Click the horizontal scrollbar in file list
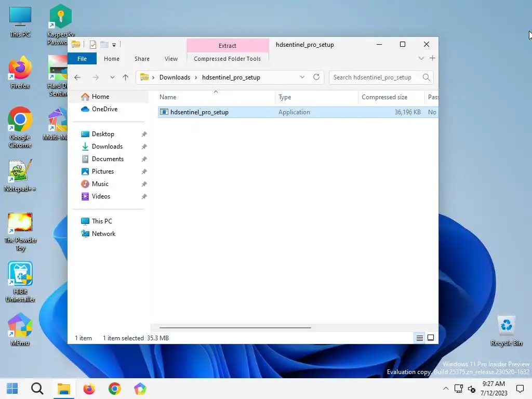Image resolution: width=532 pixels, height=399 pixels. coord(235,328)
